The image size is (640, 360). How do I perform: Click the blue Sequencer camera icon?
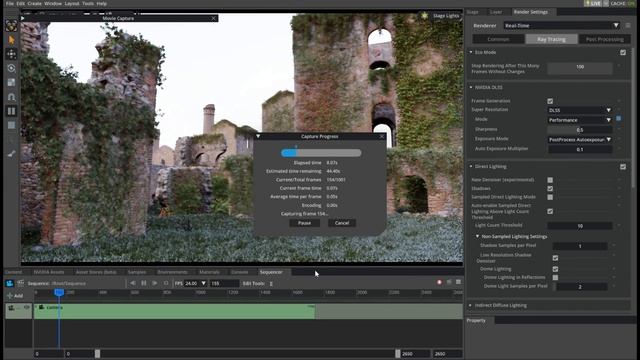tap(9, 283)
